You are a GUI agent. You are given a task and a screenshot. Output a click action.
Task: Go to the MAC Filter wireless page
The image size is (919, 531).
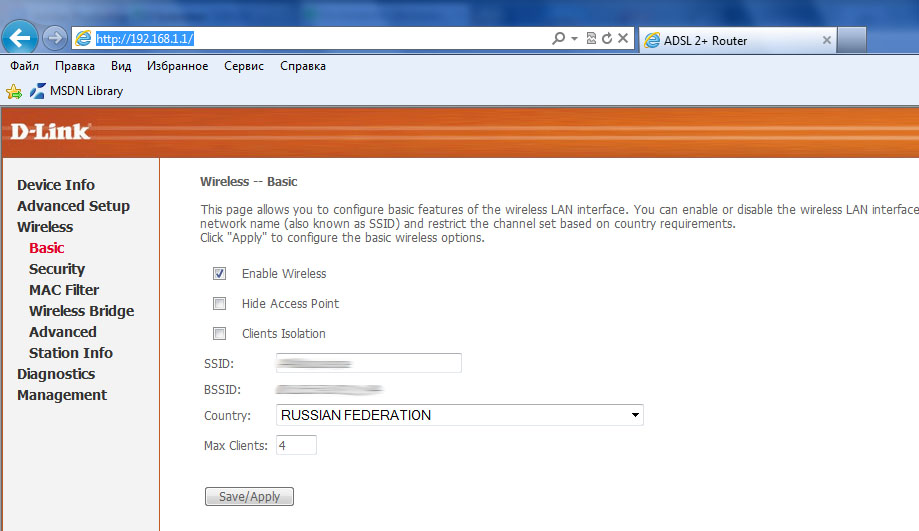coord(64,290)
